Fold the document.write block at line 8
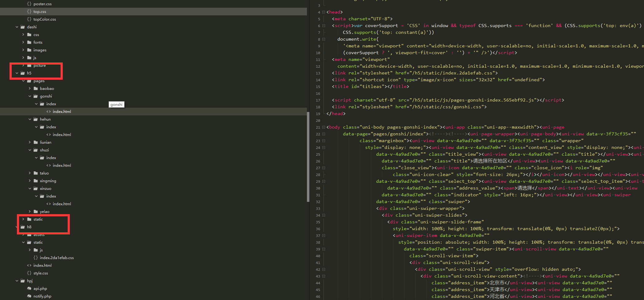This screenshot has width=644, height=300. point(324,39)
